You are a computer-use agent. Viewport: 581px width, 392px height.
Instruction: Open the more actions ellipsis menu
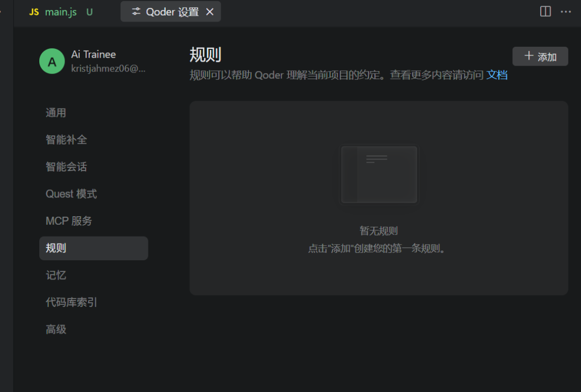point(566,12)
